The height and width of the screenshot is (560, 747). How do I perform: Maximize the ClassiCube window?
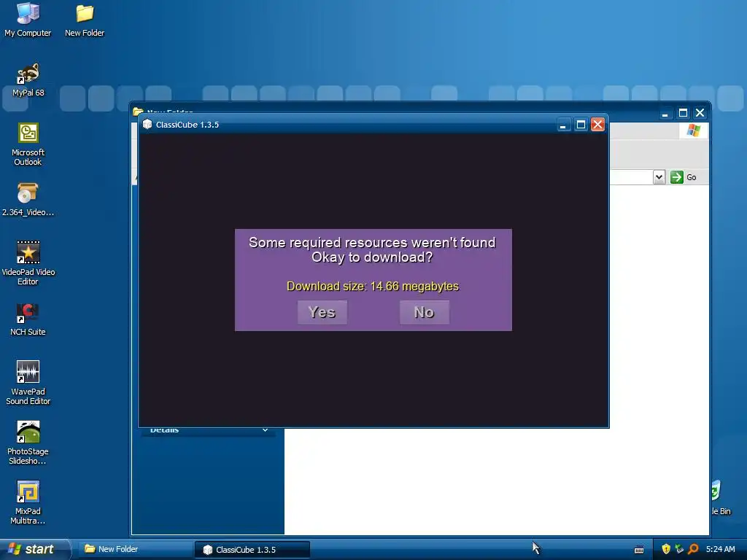[581, 125]
